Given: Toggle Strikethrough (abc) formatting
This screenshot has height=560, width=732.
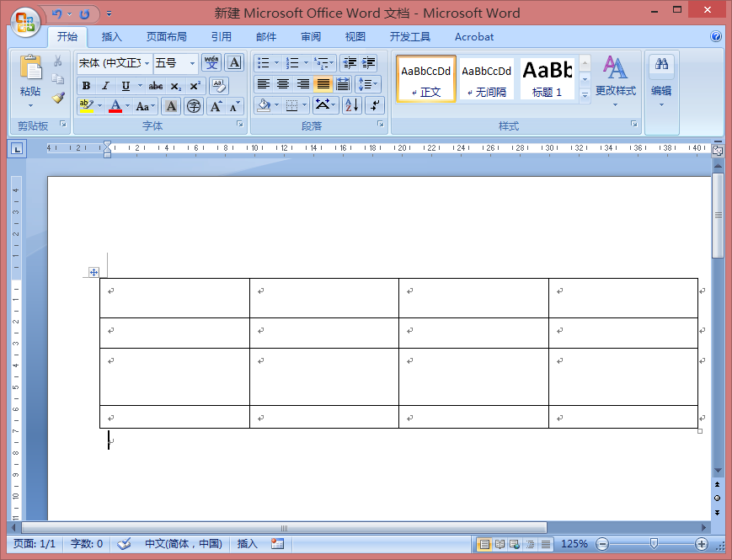Looking at the screenshot, I should click(156, 86).
